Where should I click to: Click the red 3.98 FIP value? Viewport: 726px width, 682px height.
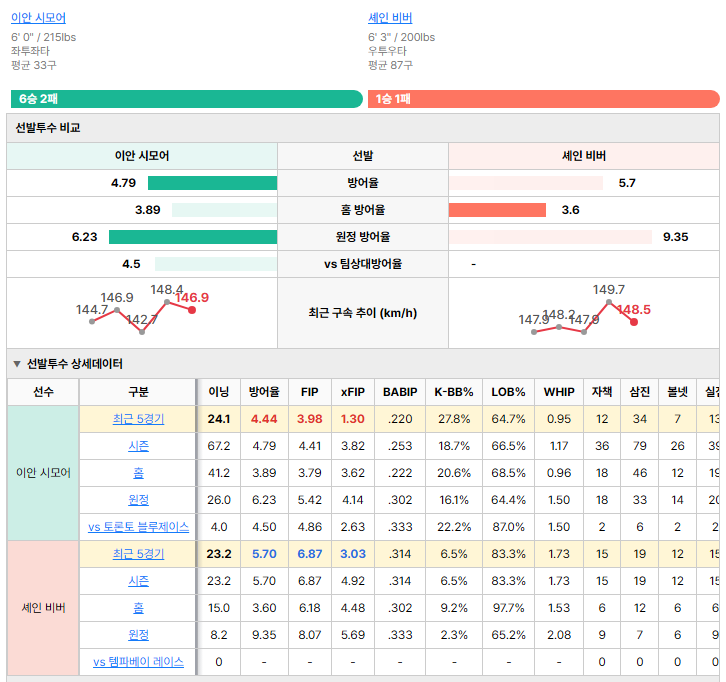pyautogui.click(x=310, y=419)
